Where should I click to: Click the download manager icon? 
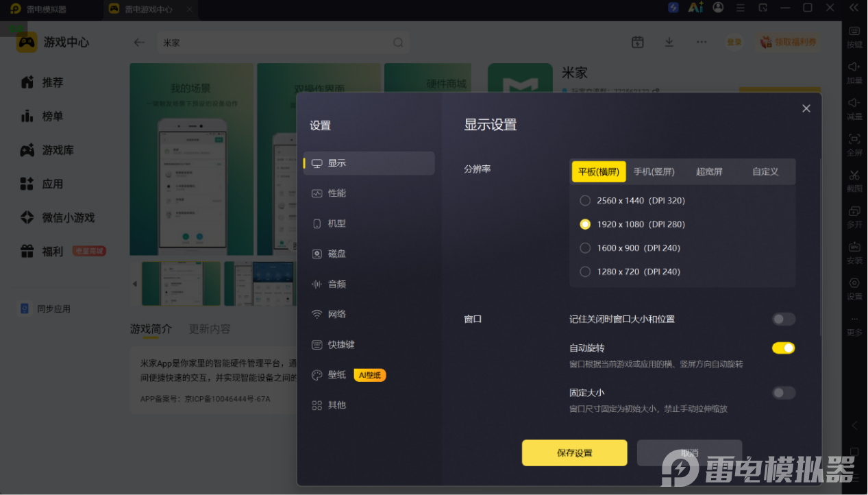(x=669, y=42)
